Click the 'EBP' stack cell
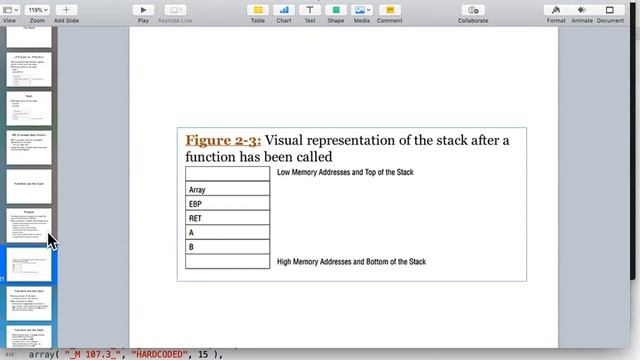The image size is (640, 360). coord(227,203)
